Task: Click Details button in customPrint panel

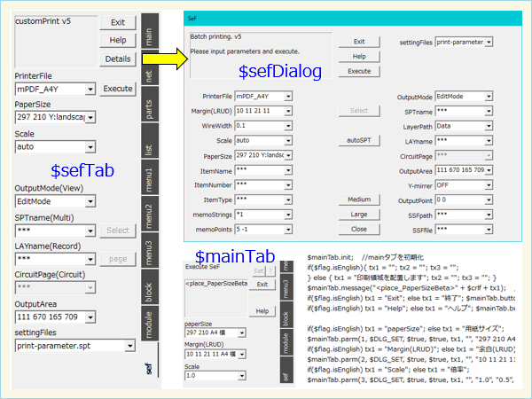Action: pyautogui.click(x=118, y=59)
